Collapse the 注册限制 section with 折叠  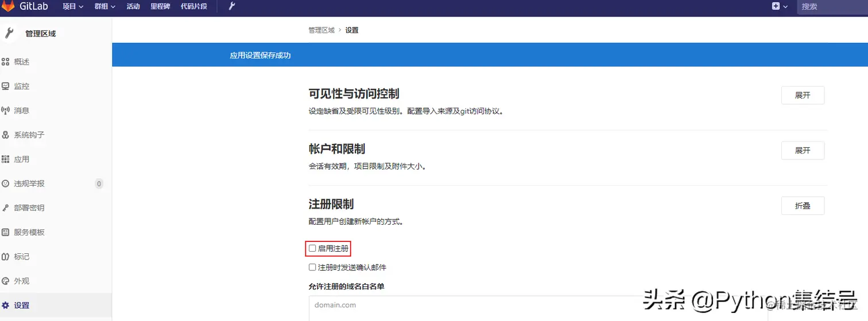click(x=803, y=206)
